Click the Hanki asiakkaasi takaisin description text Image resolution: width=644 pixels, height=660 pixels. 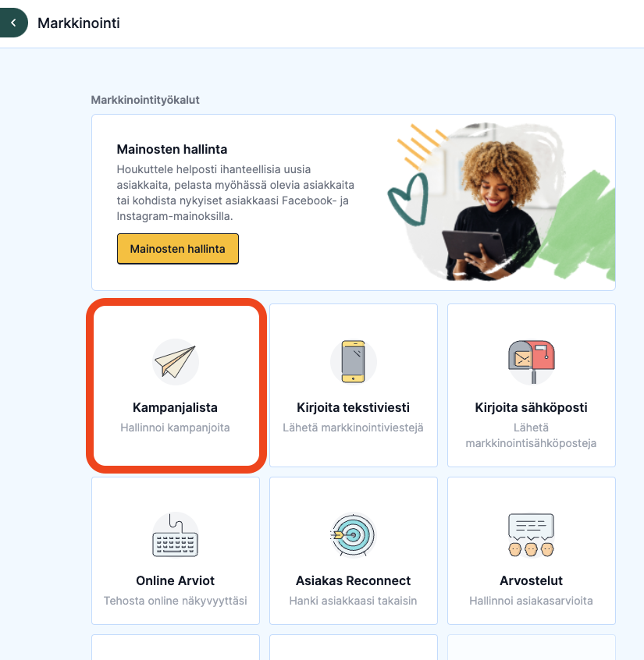(x=353, y=601)
